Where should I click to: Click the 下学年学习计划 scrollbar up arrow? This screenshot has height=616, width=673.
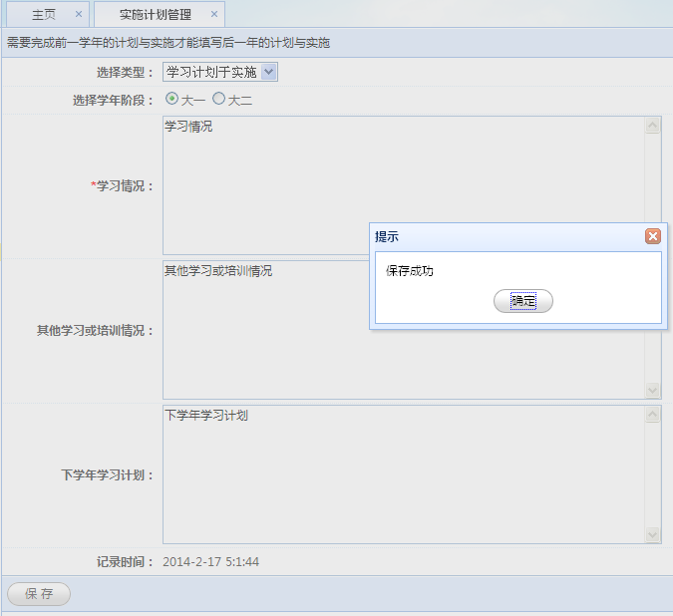pyautogui.click(x=652, y=415)
